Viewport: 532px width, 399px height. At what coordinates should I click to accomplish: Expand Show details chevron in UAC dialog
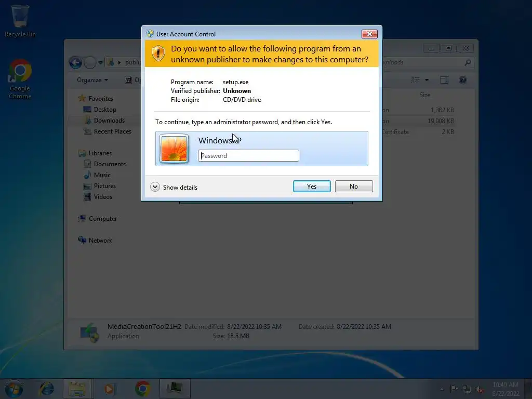[x=155, y=187]
